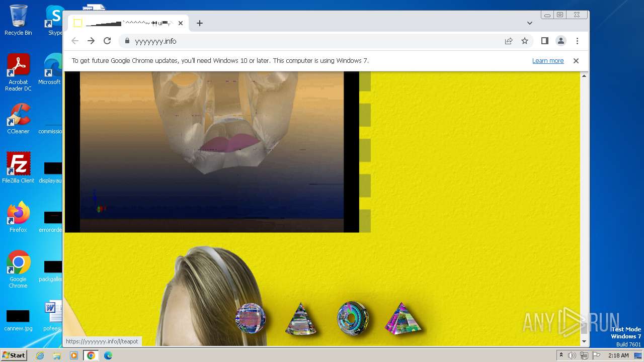Viewport: 644px width, 362px height.
Task: Click page scrollbar down arrow
Action: pos(584,341)
